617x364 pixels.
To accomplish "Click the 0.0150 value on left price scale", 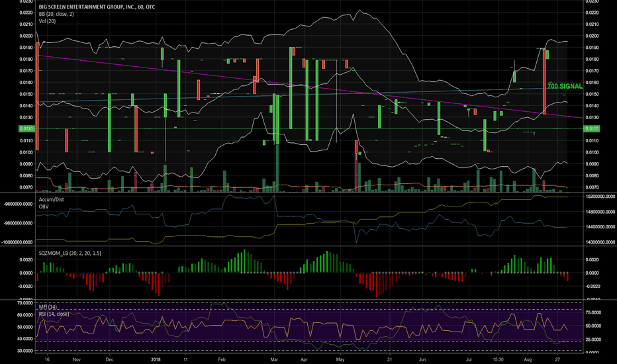I will (x=26, y=94).
